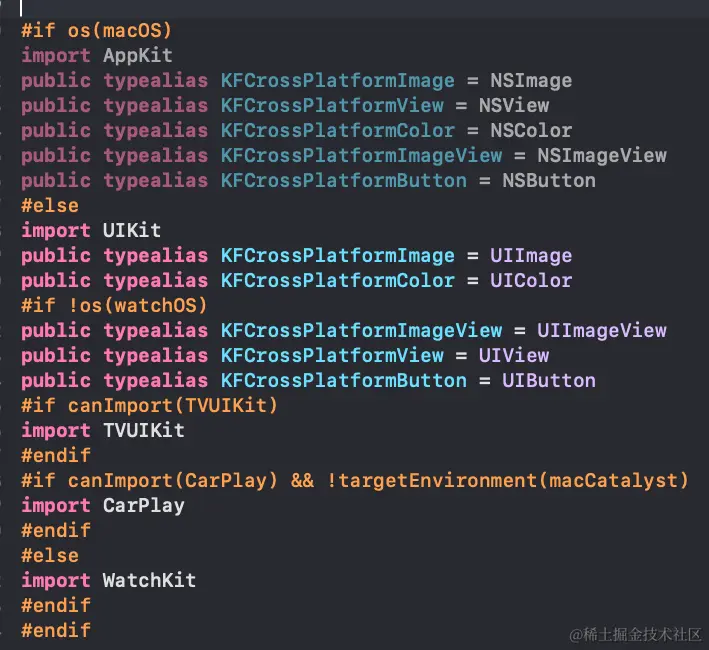Click the UIButton type name
This screenshot has height=650, width=709.
(x=548, y=381)
